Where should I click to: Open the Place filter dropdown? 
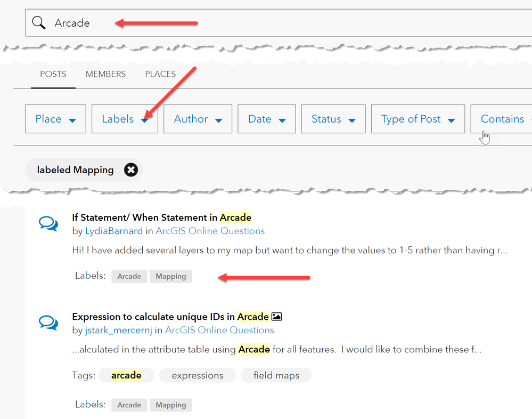tap(55, 119)
